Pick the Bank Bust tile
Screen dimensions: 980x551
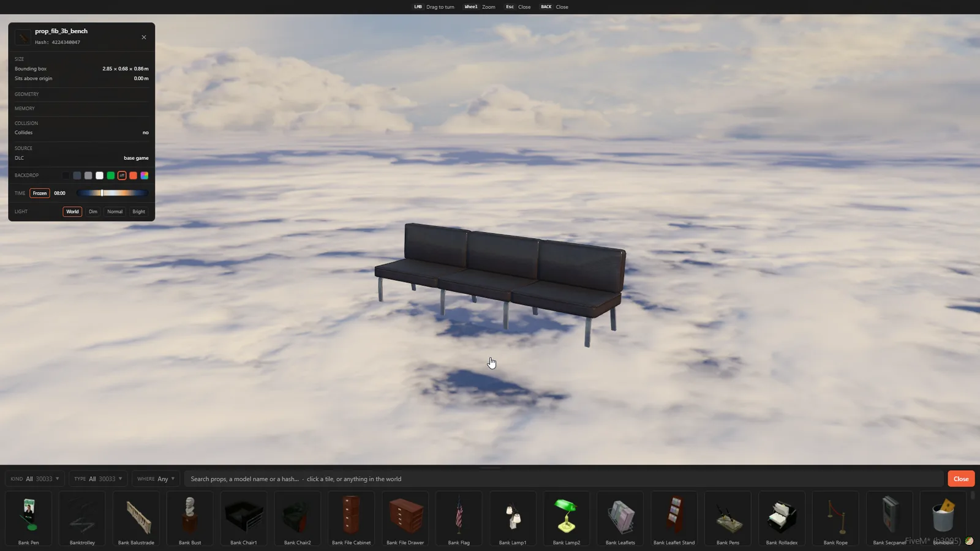[x=190, y=519]
